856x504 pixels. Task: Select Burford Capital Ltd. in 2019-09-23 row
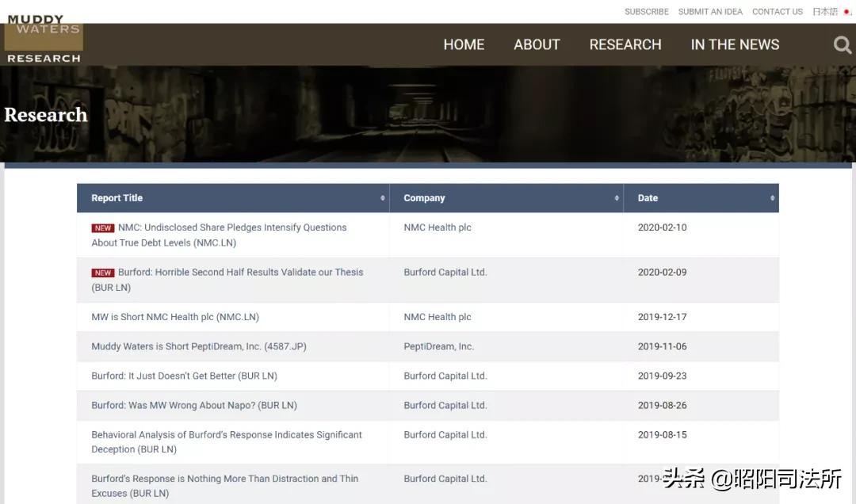pos(445,376)
